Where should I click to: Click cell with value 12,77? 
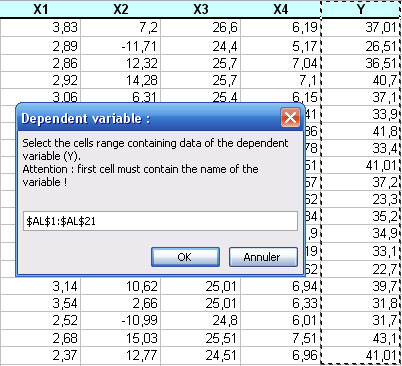click(121, 355)
